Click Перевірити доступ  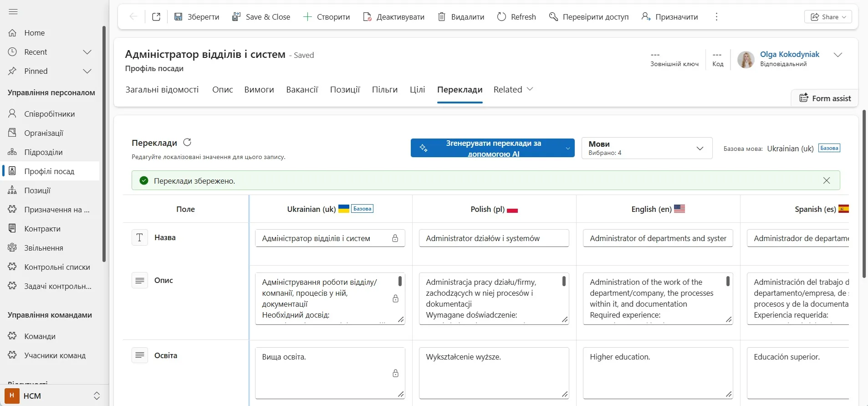coord(589,17)
